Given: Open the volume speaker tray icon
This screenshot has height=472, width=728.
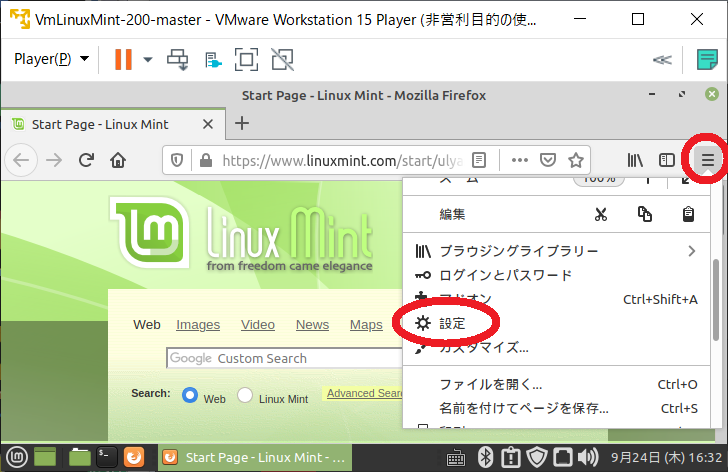Looking at the screenshot, I should pos(588,458).
